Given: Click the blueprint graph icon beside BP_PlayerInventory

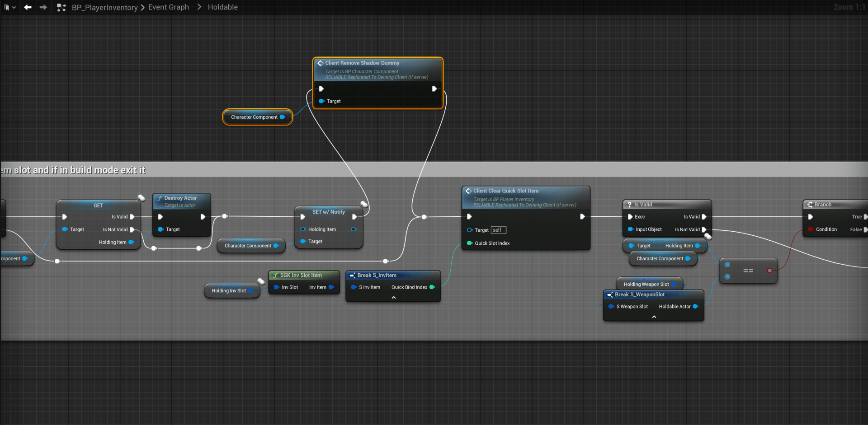Looking at the screenshot, I should [x=61, y=7].
